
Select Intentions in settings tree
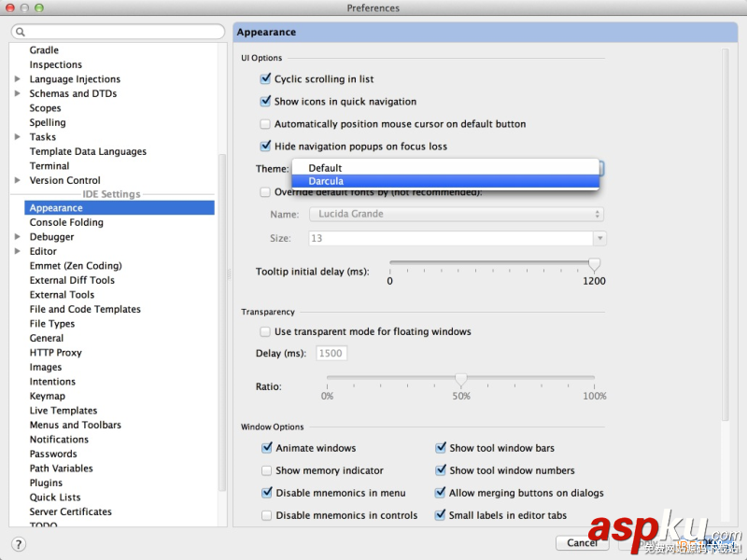[52, 382]
